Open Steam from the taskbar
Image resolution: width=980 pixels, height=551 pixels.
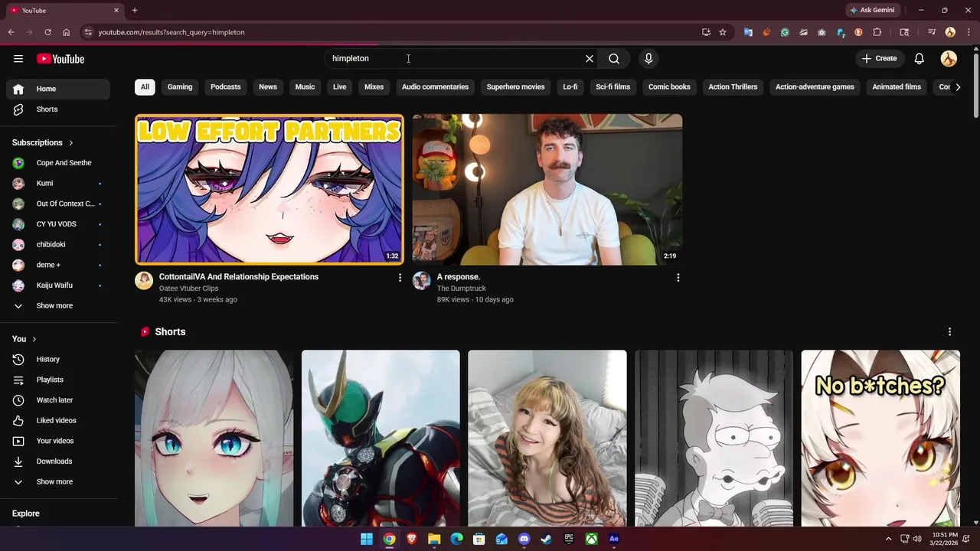coord(546,539)
